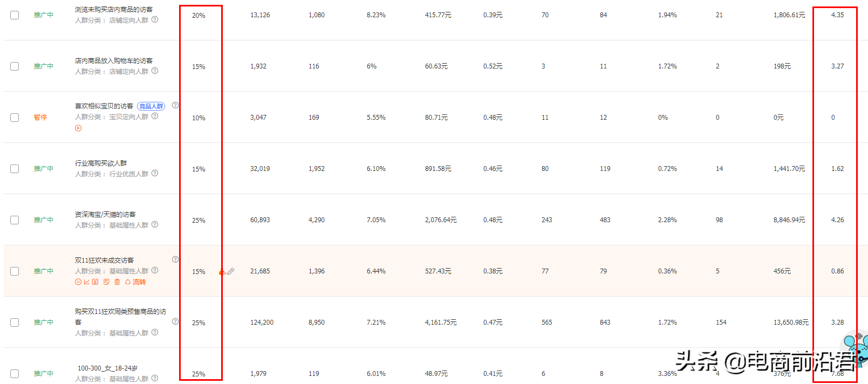This screenshot has width=868, height=384.
Task: Tick the checkbox for 100-300_女_18-24岁 row
Action: point(15,374)
